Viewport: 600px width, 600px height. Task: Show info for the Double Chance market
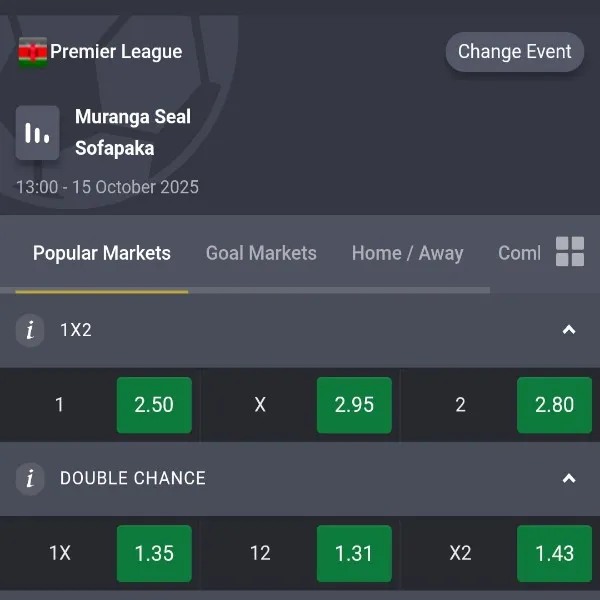30,479
